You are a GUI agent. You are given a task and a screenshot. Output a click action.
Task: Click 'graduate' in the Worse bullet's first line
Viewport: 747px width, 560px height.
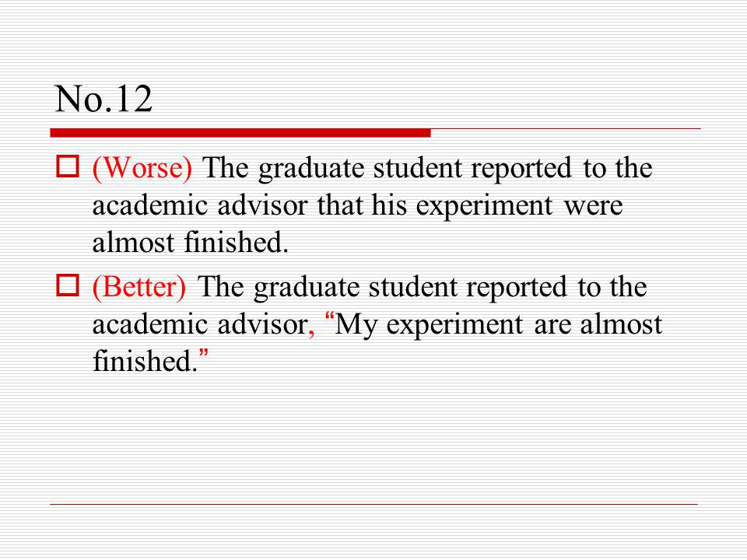(311, 169)
